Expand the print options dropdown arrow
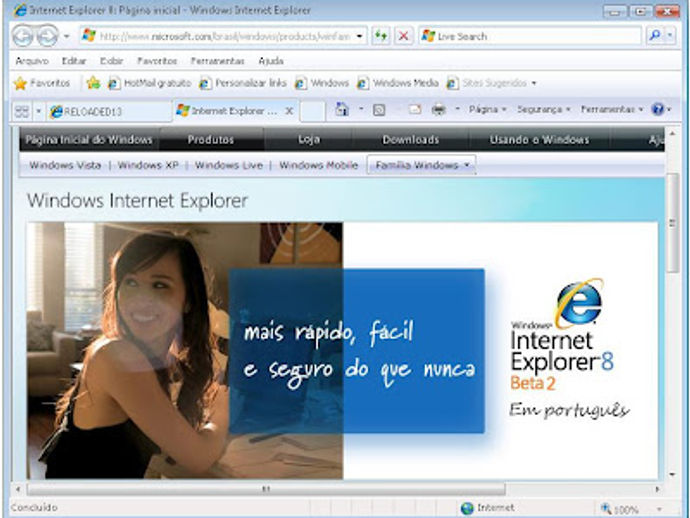690x518 pixels. (x=457, y=109)
